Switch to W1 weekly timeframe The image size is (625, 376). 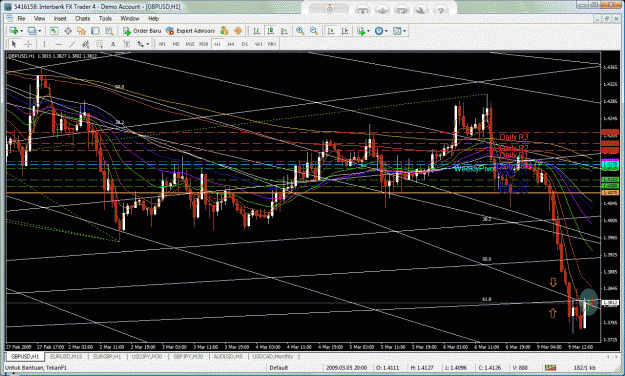[259, 44]
